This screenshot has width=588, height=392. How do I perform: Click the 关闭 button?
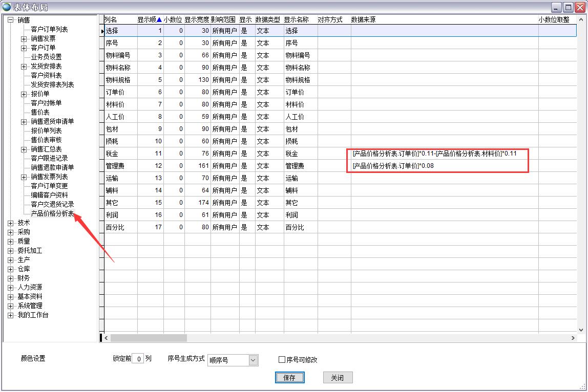click(x=337, y=378)
